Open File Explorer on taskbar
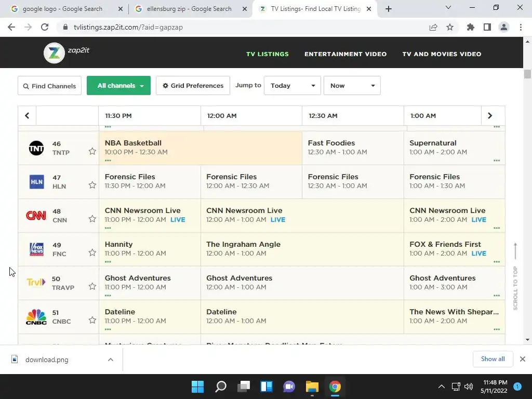The width and height of the screenshot is (532, 399). (312, 387)
